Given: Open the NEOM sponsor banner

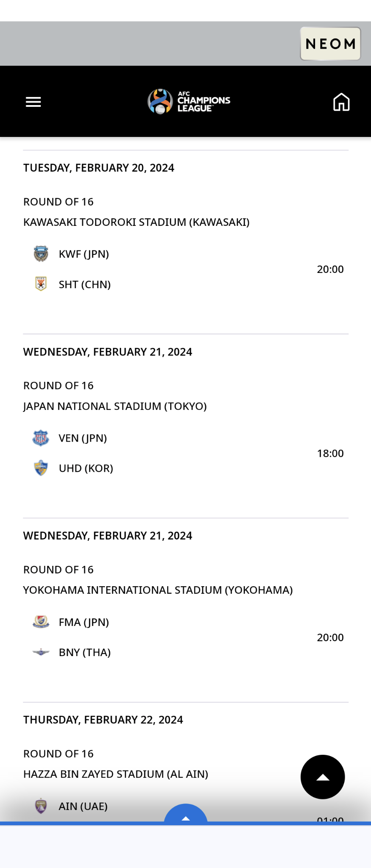Looking at the screenshot, I should point(330,44).
